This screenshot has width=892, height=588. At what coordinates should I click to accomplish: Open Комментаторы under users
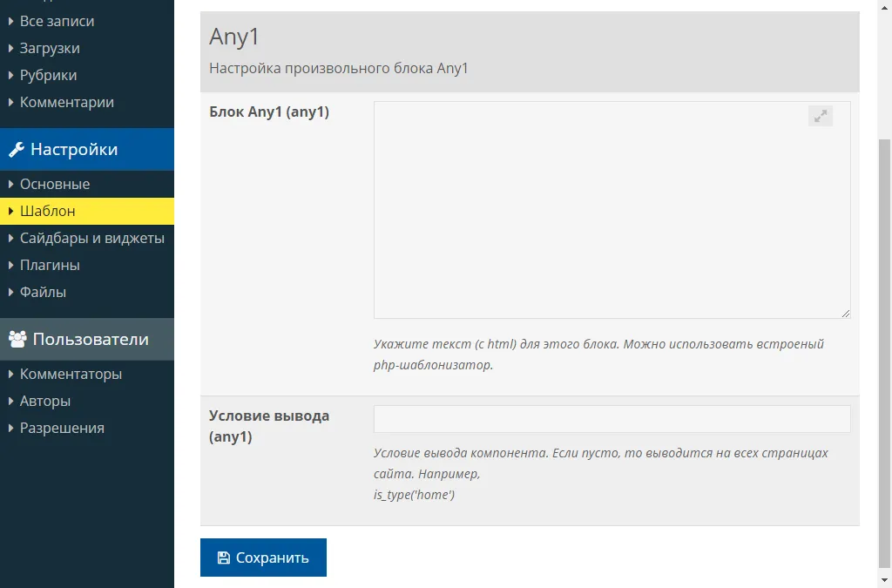tap(71, 374)
